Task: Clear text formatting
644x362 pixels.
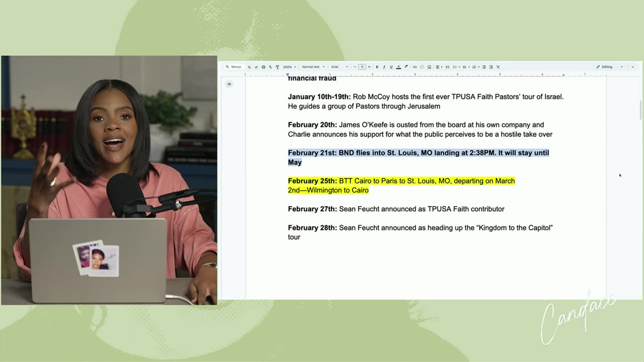Action: tap(498, 67)
